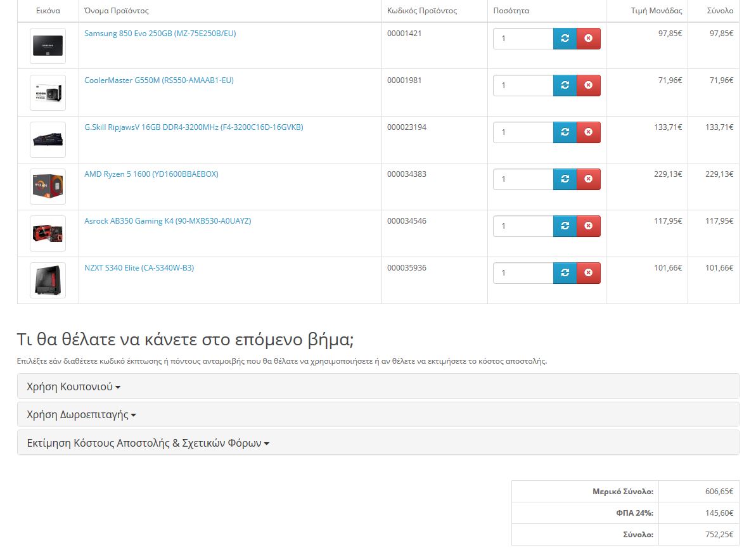This screenshot has width=756, height=555.
Task: Update quantity for CoolerMaster G550M row
Action: (x=565, y=86)
